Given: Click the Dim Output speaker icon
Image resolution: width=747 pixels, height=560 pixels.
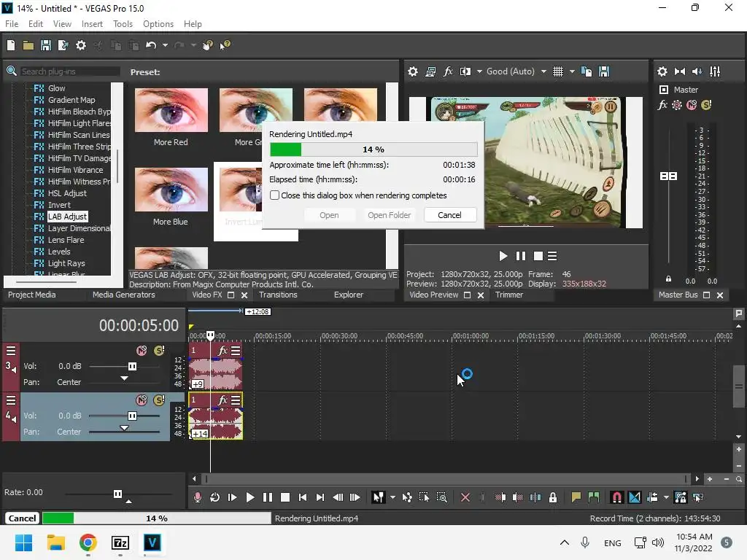Looking at the screenshot, I should [697, 71].
